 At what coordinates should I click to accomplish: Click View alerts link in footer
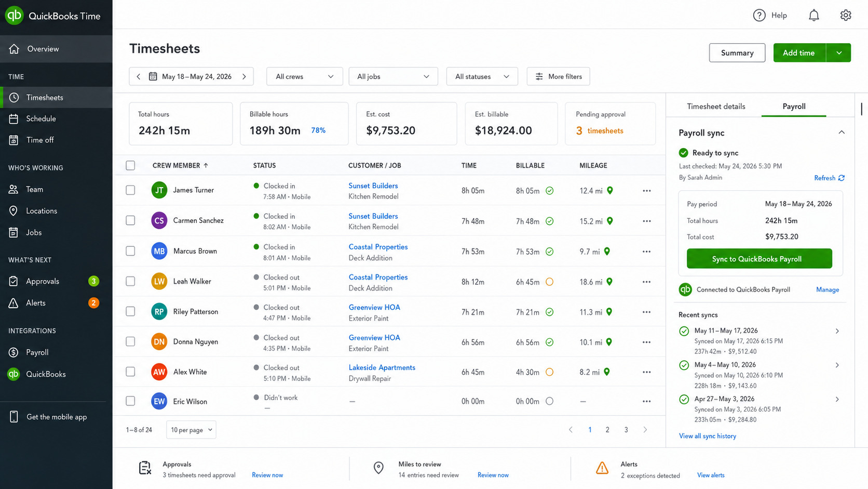coord(711,475)
